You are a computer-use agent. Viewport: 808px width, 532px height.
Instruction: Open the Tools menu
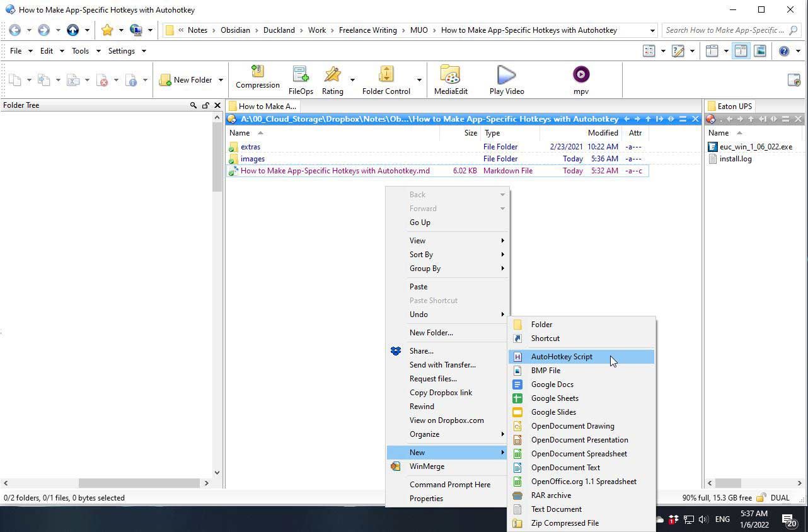point(80,51)
